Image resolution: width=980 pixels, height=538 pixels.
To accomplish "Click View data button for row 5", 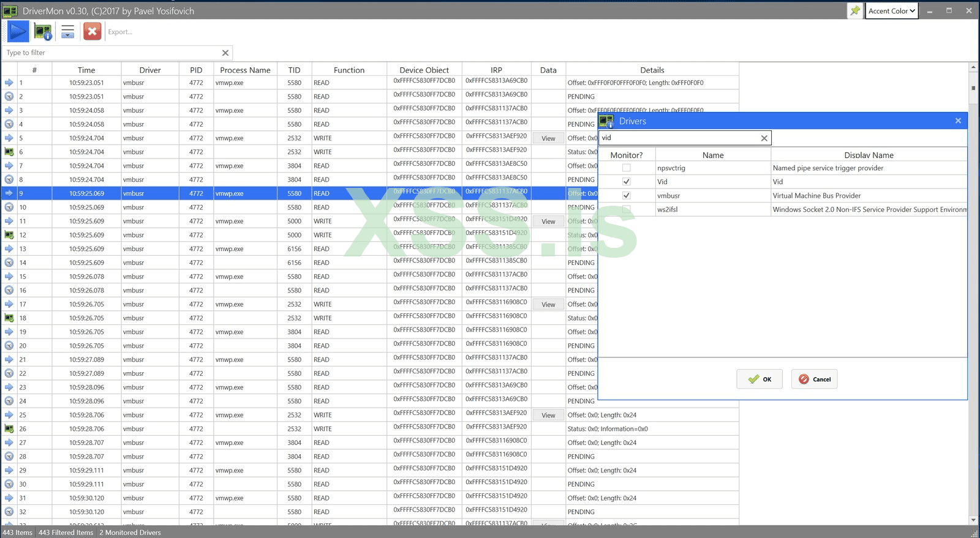I will [x=548, y=138].
